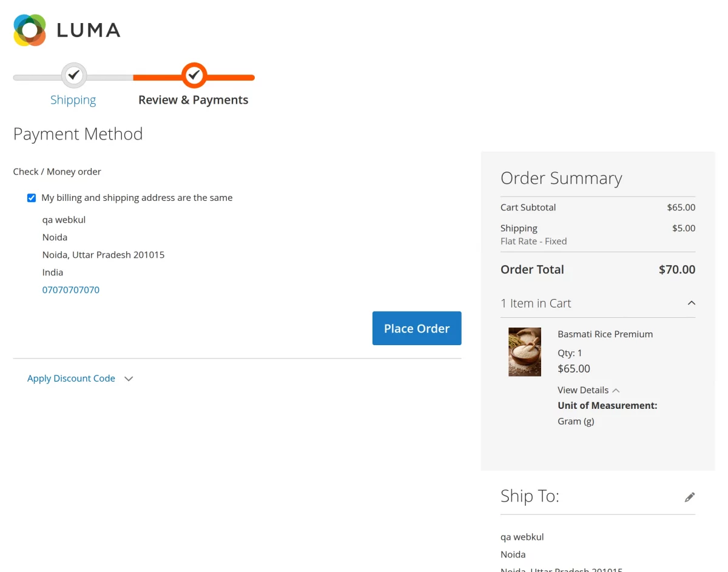Click the Review & Payments checkmark icon
The image size is (728, 572).
[194, 75]
